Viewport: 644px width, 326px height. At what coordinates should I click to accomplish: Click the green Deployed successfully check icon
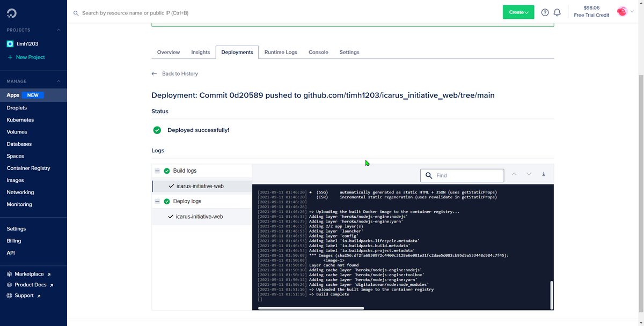click(157, 130)
